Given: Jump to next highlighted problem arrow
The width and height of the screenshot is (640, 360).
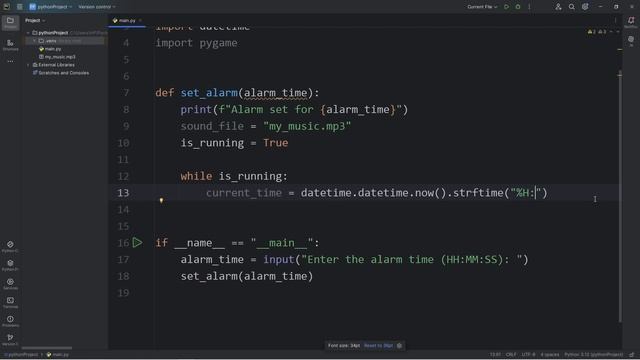Looking at the screenshot, I should 618,31.
